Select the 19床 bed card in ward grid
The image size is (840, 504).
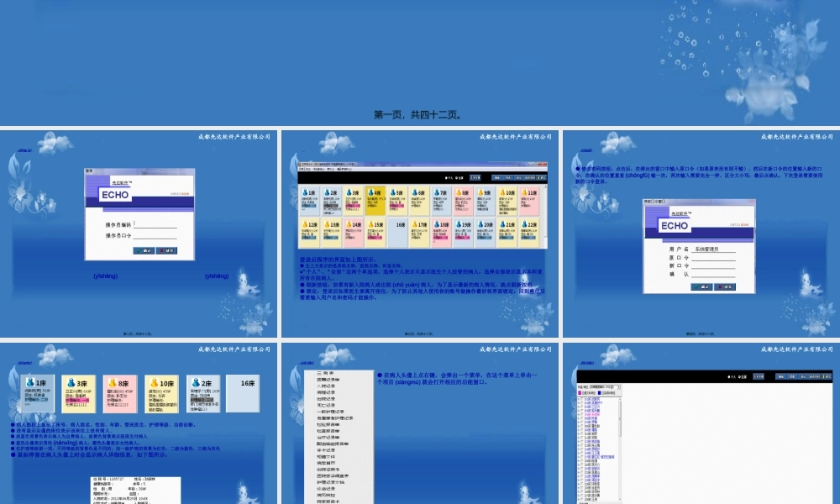464,233
